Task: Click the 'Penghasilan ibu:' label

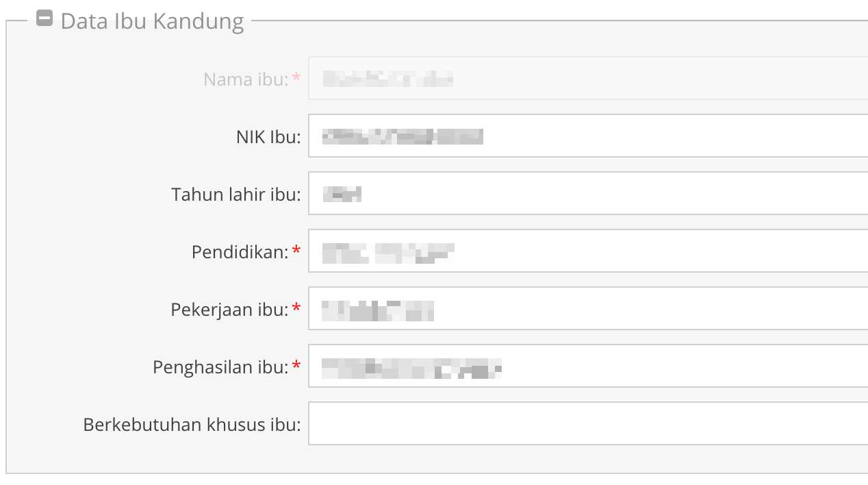Action: (x=220, y=367)
